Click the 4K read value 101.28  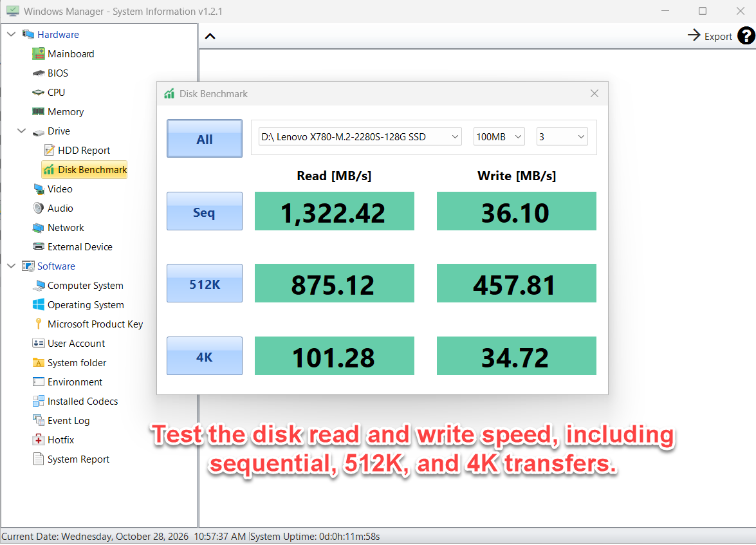[x=334, y=356]
